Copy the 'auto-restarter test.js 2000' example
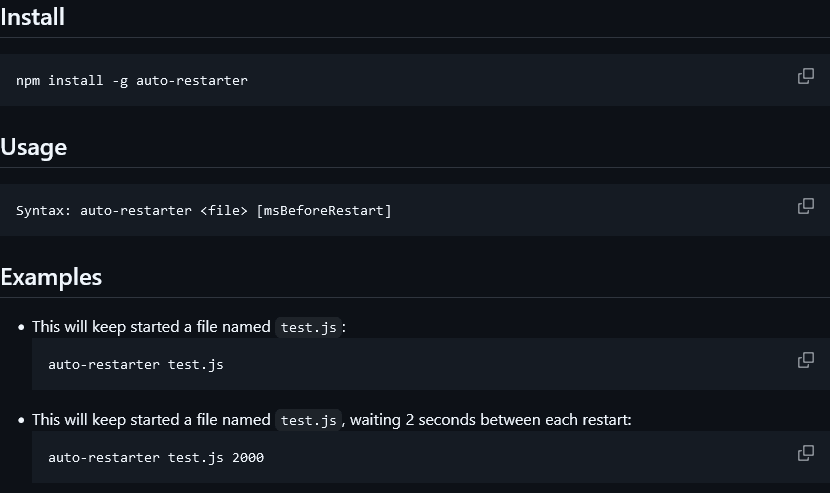The height and width of the screenshot is (493, 830). click(x=806, y=453)
